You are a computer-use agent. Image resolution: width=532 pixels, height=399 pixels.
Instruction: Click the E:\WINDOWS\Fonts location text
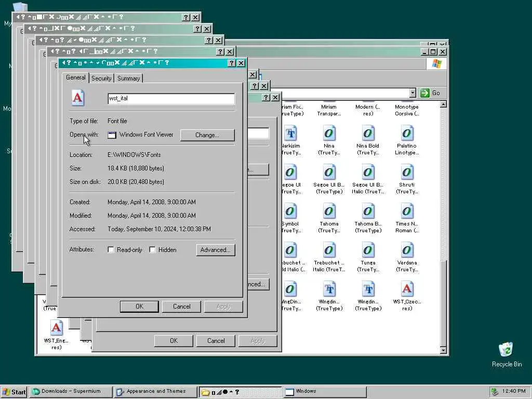(x=134, y=155)
